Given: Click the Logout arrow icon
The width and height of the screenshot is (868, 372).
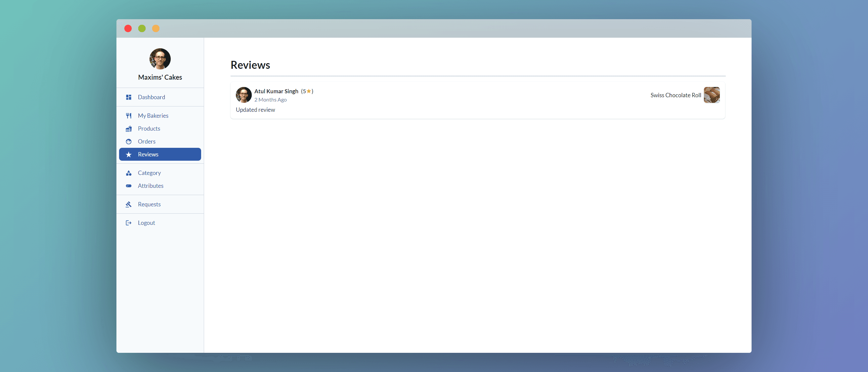Looking at the screenshot, I should 128,223.
